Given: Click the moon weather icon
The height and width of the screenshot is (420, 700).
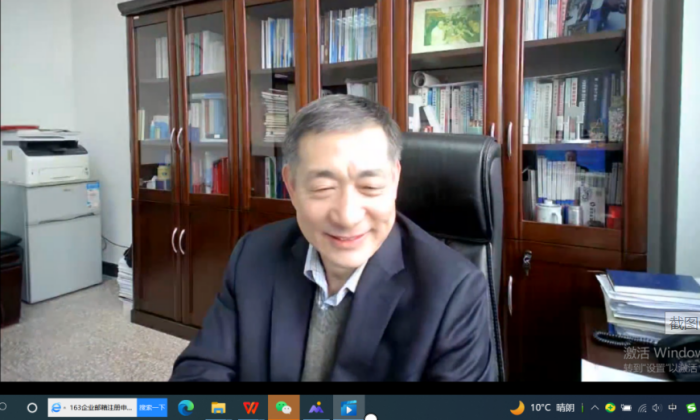Looking at the screenshot, I should pos(517,408).
